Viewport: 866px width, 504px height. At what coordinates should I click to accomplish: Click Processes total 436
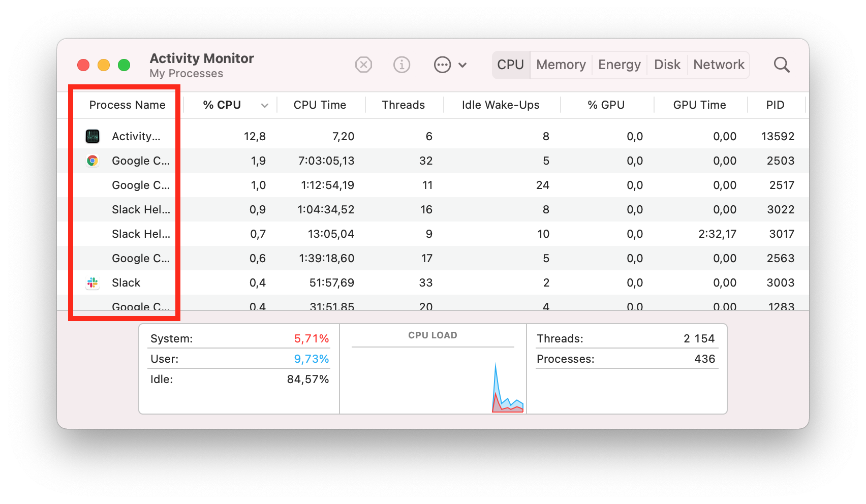[x=704, y=359]
